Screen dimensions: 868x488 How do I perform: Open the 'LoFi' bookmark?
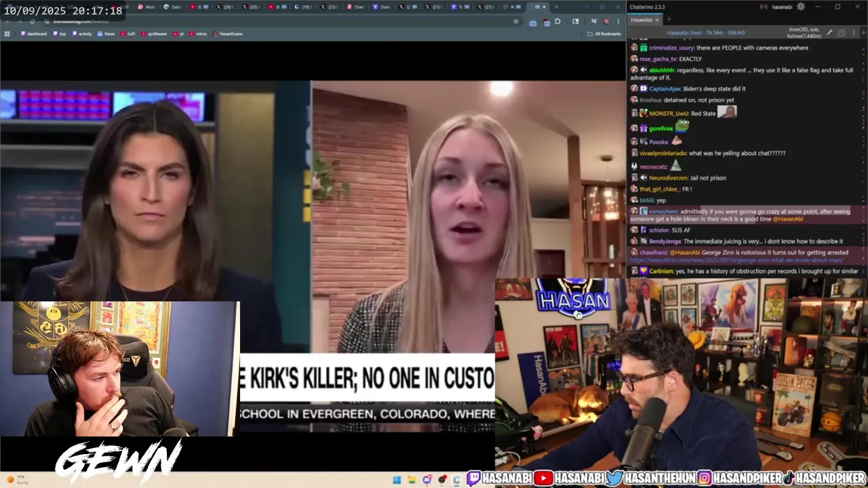[127, 34]
